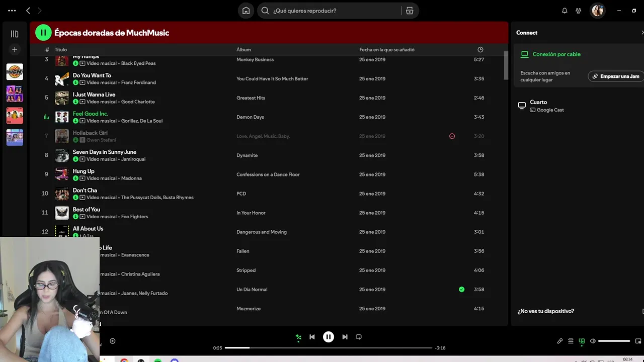The height and width of the screenshot is (362, 644).
Task: Create a new playlist with plus button
Action: (x=15, y=49)
